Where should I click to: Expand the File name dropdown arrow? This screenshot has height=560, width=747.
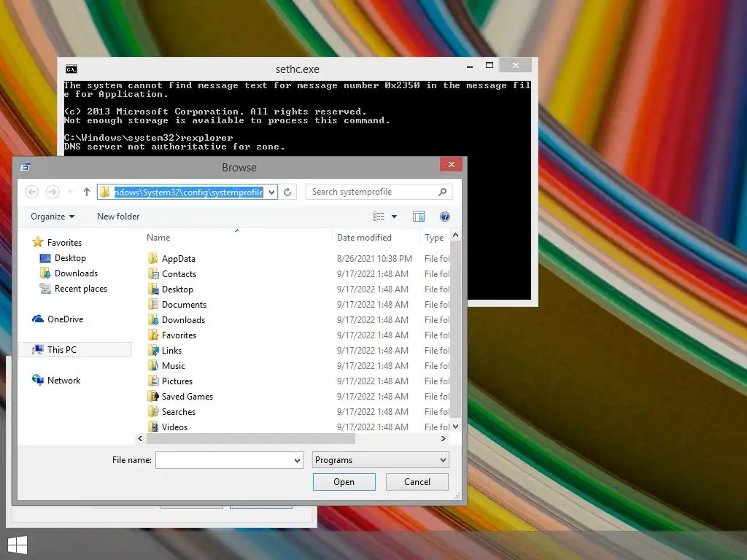tap(298, 461)
